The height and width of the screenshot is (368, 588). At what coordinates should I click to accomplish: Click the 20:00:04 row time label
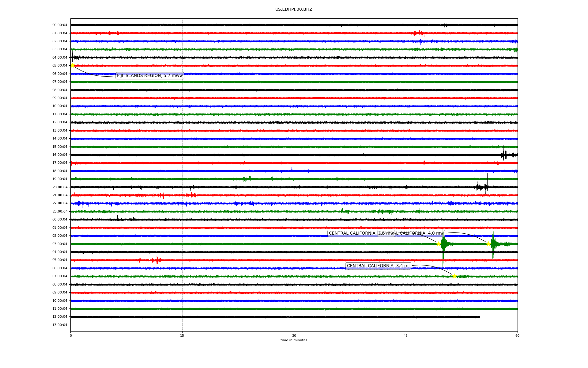(x=60, y=187)
